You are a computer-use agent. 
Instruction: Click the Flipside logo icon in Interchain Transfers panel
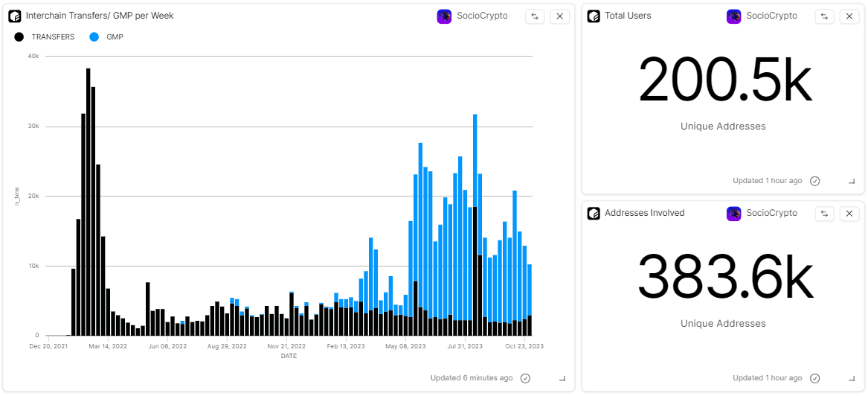click(x=14, y=16)
